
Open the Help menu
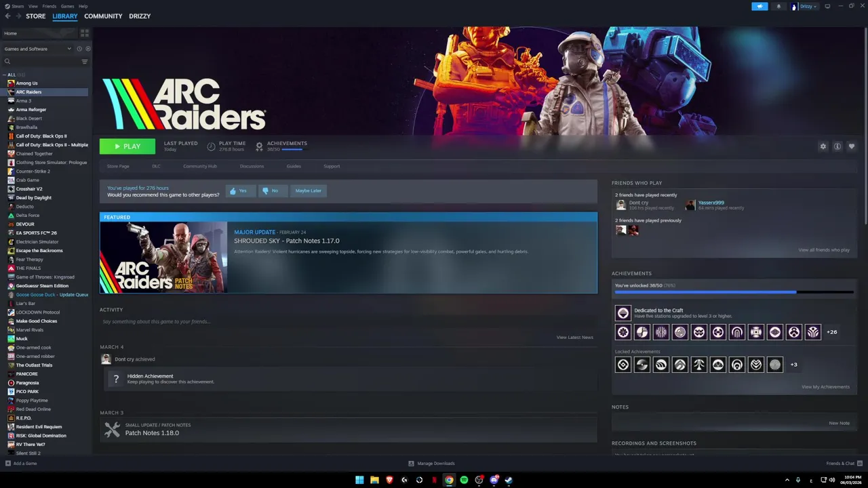[83, 6]
